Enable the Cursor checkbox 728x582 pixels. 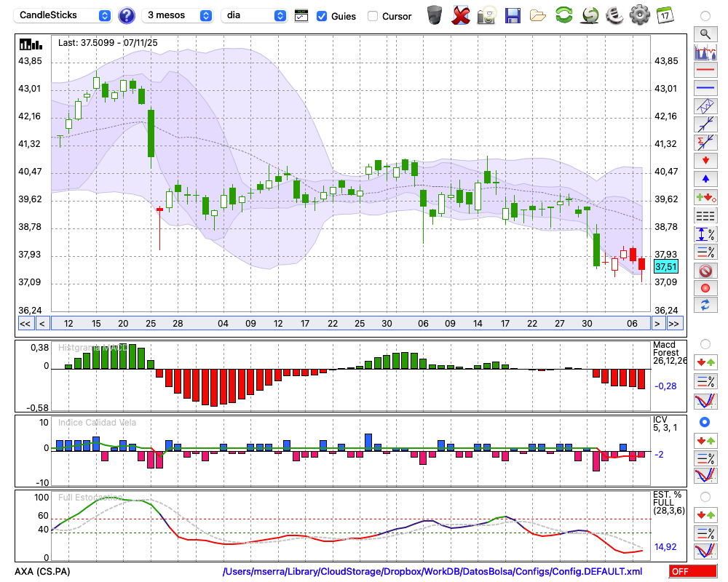tap(373, 16)
